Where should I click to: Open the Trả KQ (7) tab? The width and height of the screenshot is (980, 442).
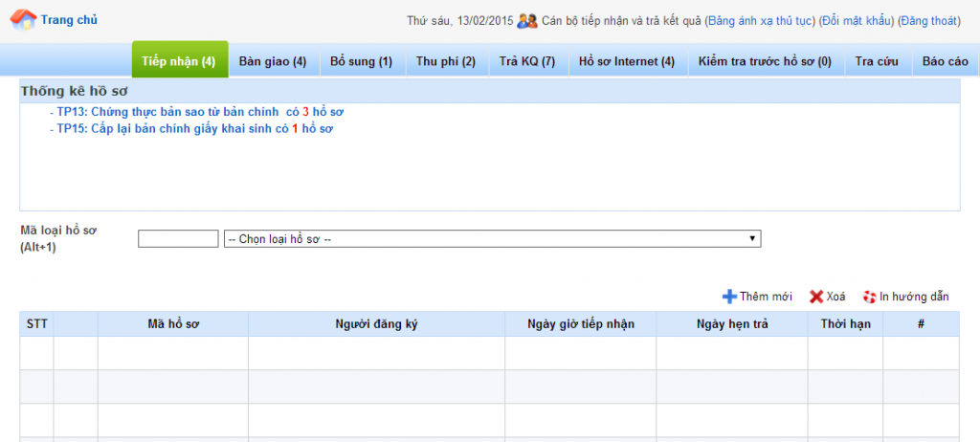(x=527, y=61)
